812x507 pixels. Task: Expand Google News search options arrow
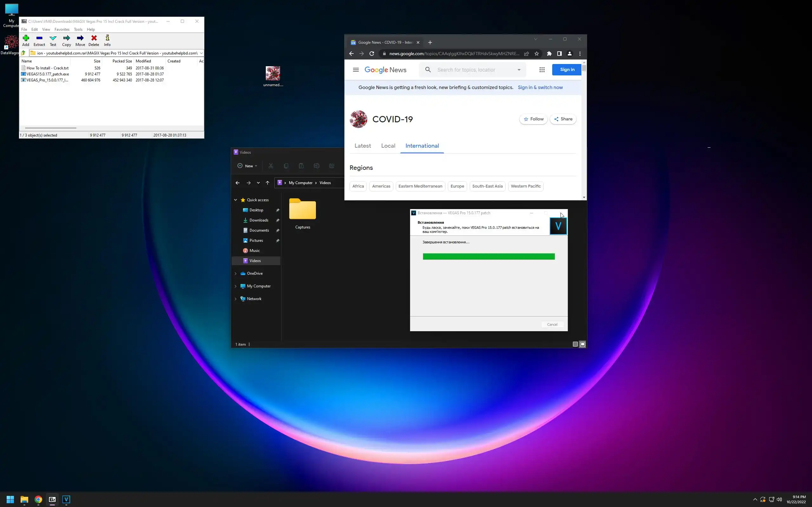pos(519,70)
